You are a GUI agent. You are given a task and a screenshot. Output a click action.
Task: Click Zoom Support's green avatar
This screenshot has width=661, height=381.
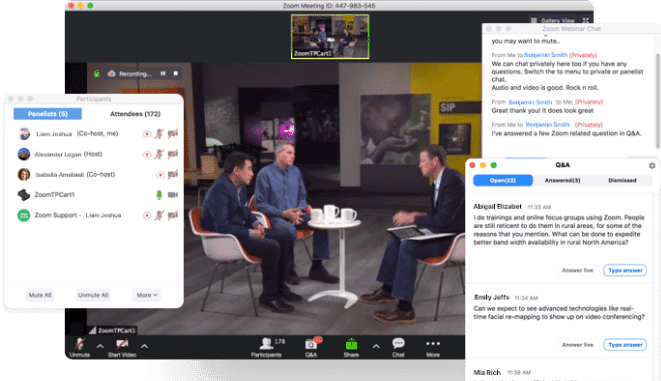pyautogui.click(x=24, y=215)
